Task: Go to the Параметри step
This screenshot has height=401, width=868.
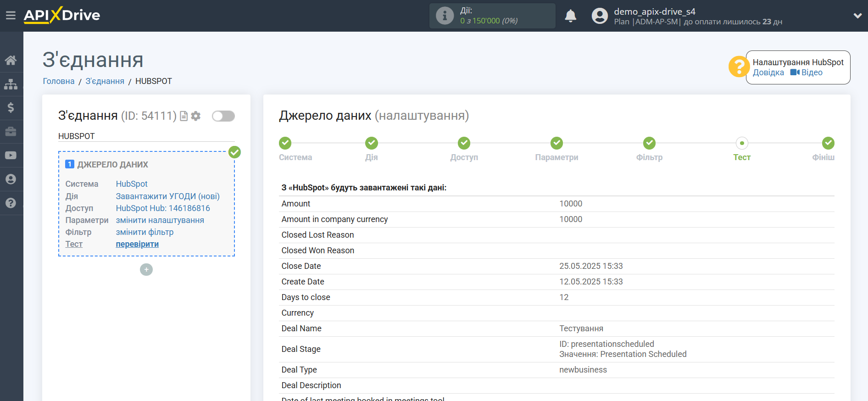Action: [557, 143]
